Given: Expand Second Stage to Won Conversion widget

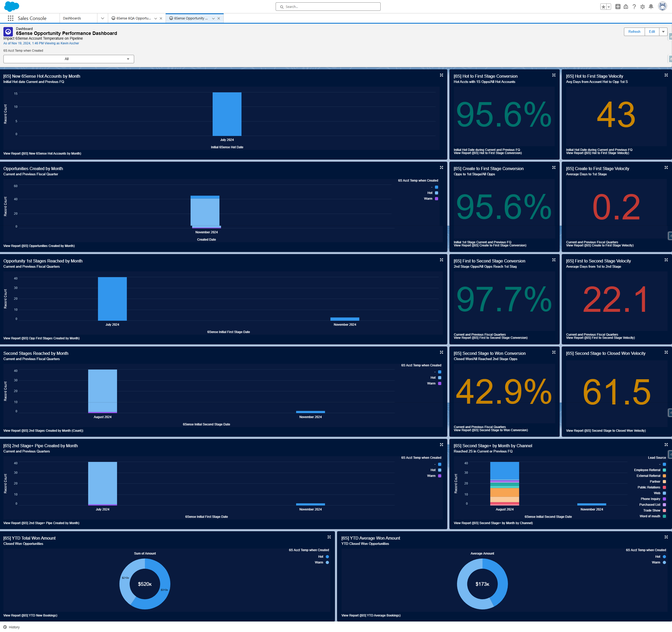Looking at the screenshot, I should point(554,352).
